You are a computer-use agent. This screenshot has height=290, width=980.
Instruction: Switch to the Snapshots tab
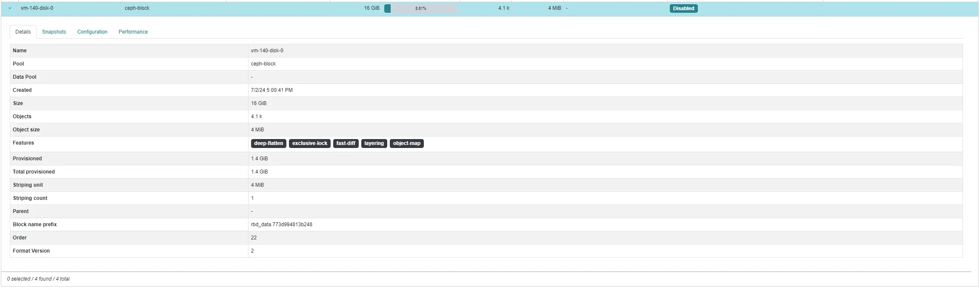point(54,32)
